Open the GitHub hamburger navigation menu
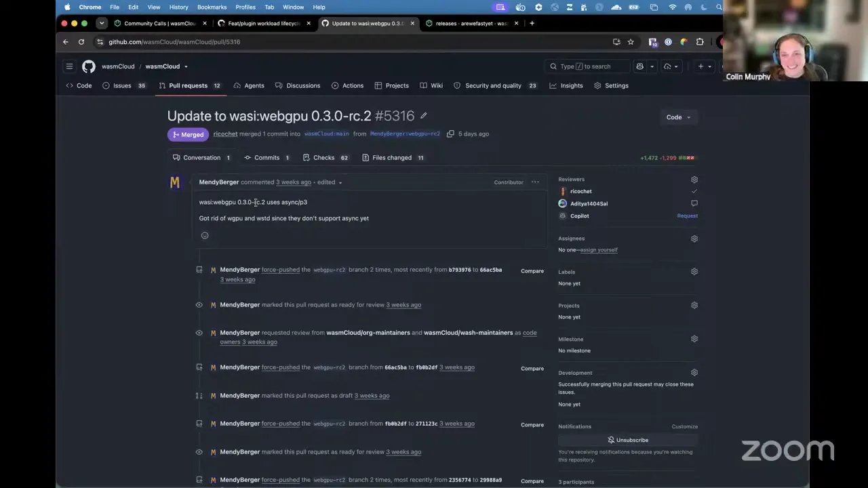868x488 pixels. pos(69,66)
